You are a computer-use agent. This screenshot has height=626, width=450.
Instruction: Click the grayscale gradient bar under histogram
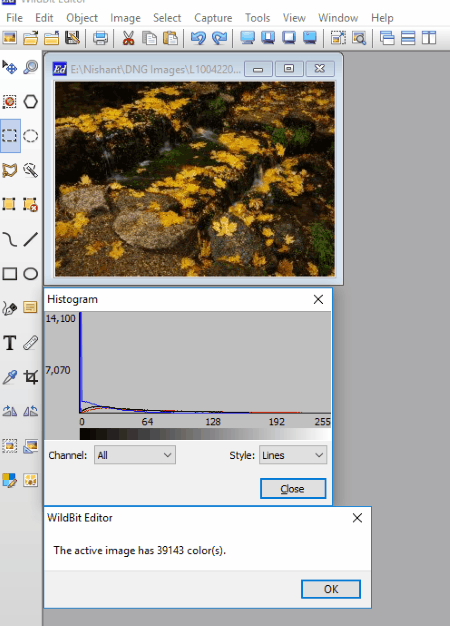pyautogui.click(x=205, y=434)
